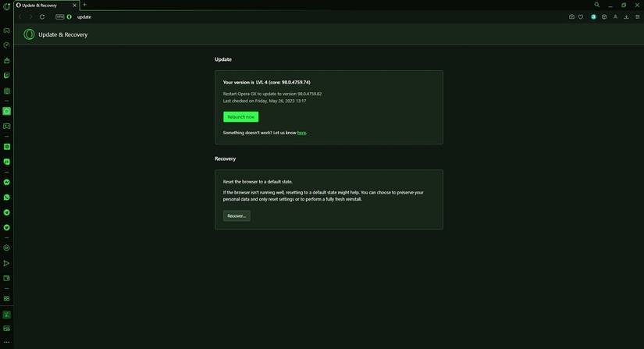Search tabs with the magnifier icon
644x349 pixels.
[x=596, y=5]
